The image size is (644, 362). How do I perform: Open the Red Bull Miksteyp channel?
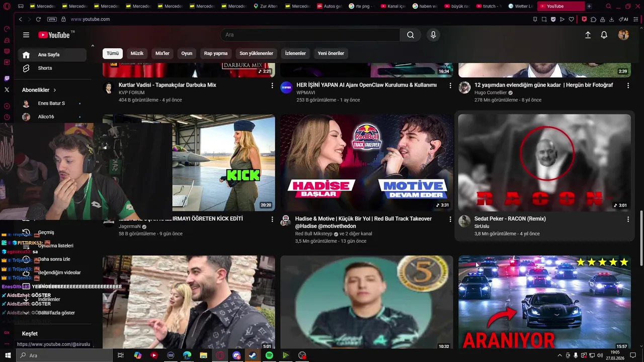(314, 234)
